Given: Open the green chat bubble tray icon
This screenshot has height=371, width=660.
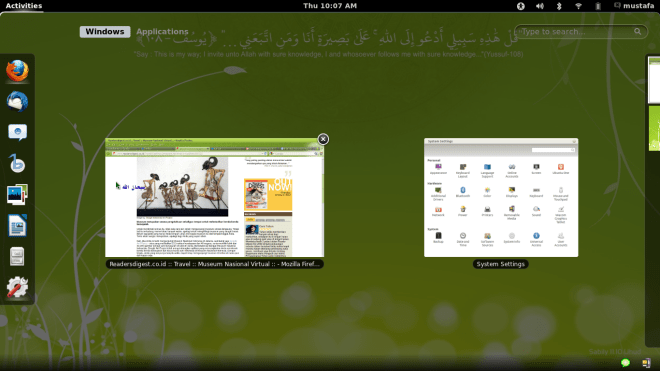Looking at the screenshot, I should click(625, 363).
